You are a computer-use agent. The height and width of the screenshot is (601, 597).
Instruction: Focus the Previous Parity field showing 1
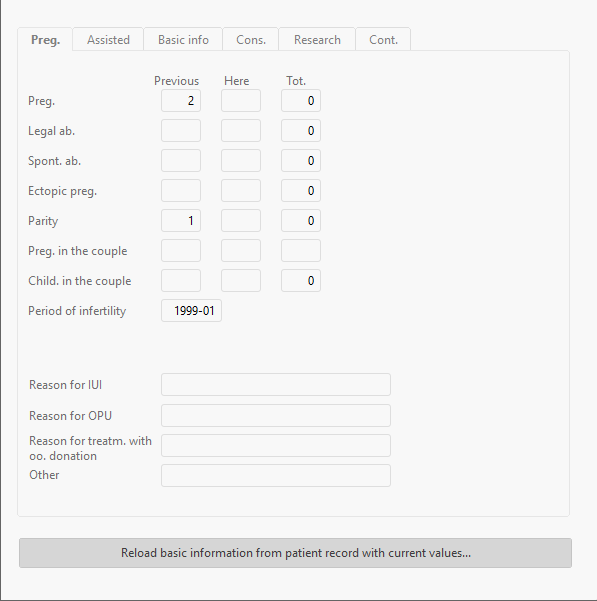point(181,220)
